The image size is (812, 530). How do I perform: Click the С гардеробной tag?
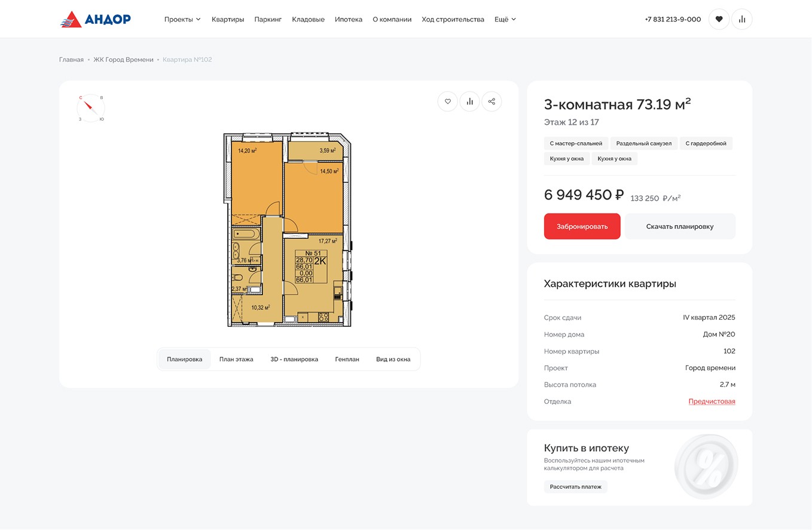(x=706, y=143)
